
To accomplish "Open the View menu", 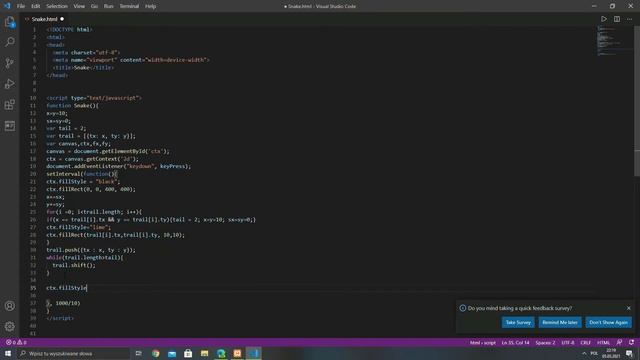I will 79,6.
